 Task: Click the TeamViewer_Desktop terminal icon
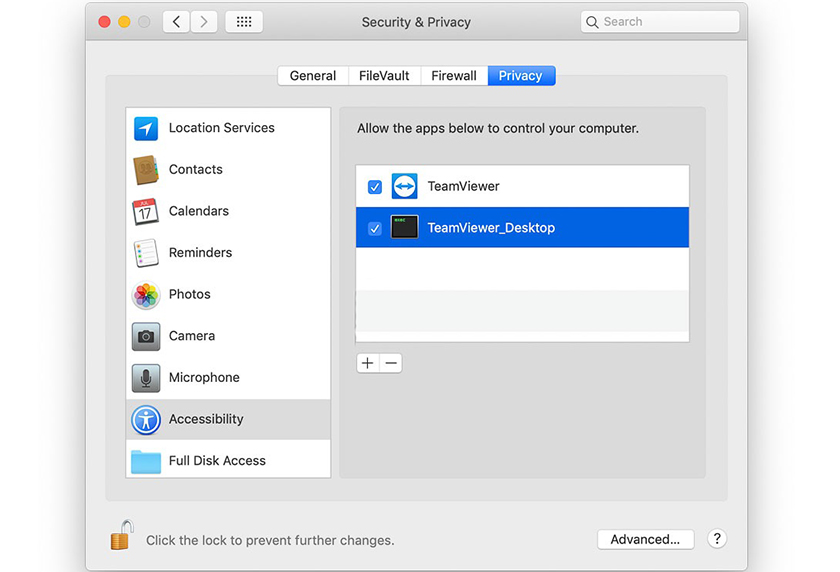[404, 227]
